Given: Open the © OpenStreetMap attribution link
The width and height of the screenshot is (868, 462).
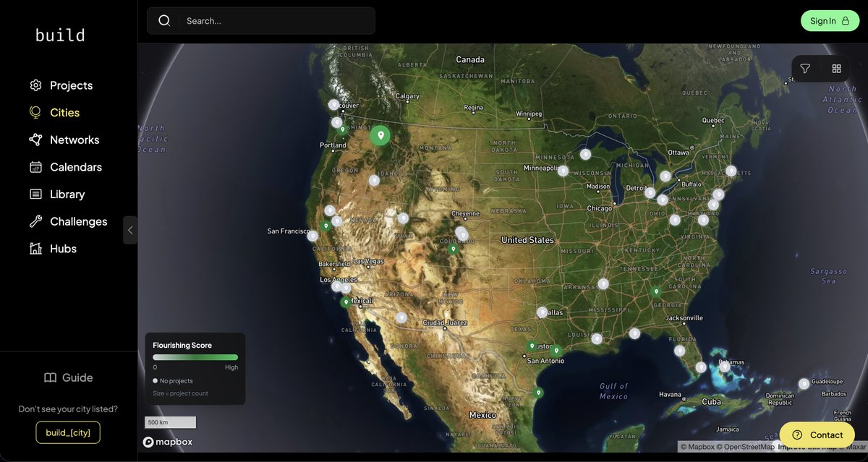Looking at the screenshot, I should pos(745,447).
